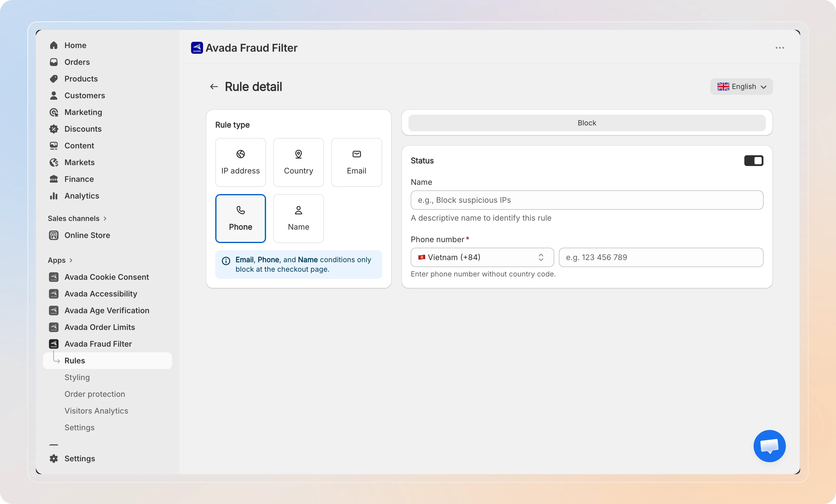Open the Fraud Filter Settings submenu item
This screenshot has height=504, width=836.
pos(79,428)
